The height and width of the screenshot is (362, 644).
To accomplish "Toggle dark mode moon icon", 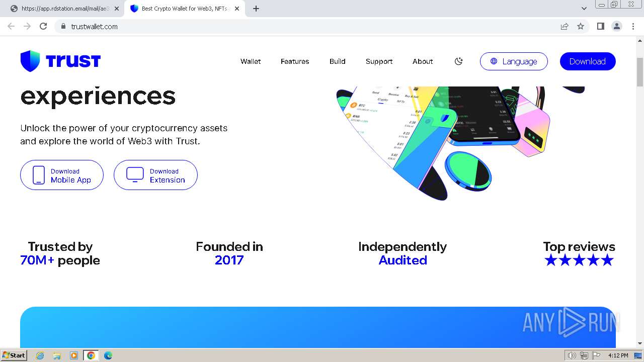I will click(458, 61).
